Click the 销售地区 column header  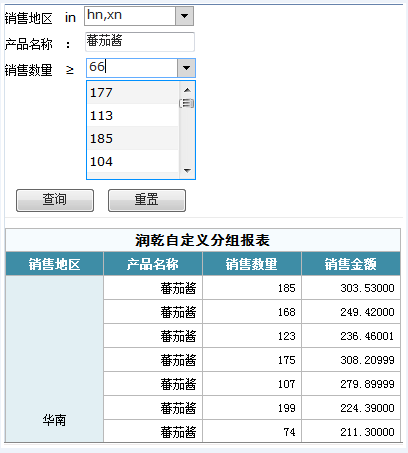(55, 264)
